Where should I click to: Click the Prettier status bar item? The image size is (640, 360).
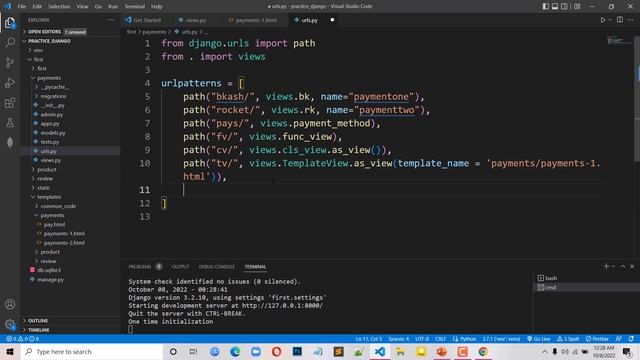(597, 339)
